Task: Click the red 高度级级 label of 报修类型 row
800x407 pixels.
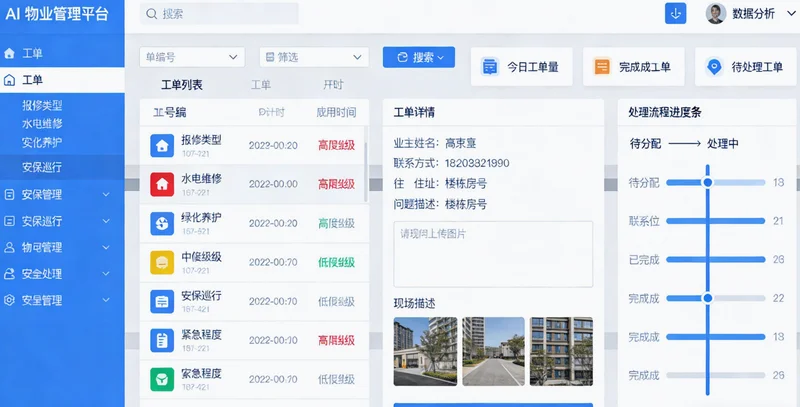Action: click(336, 145)
